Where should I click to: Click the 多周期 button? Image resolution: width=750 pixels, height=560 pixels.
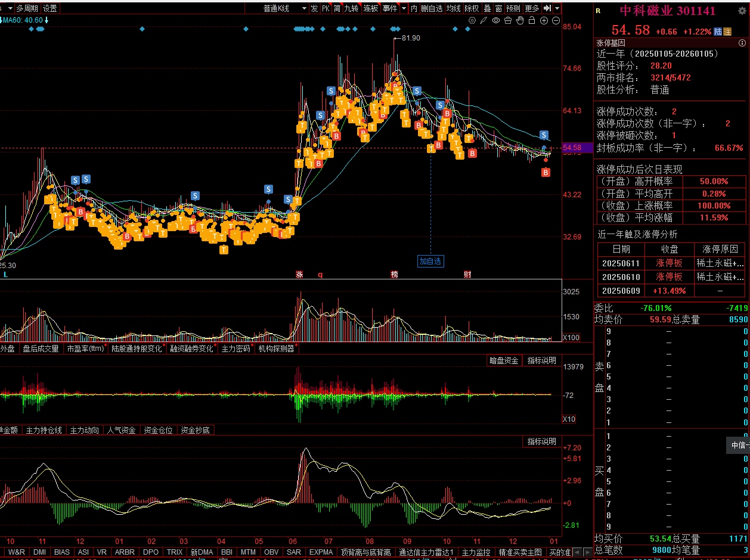point(27,8)
